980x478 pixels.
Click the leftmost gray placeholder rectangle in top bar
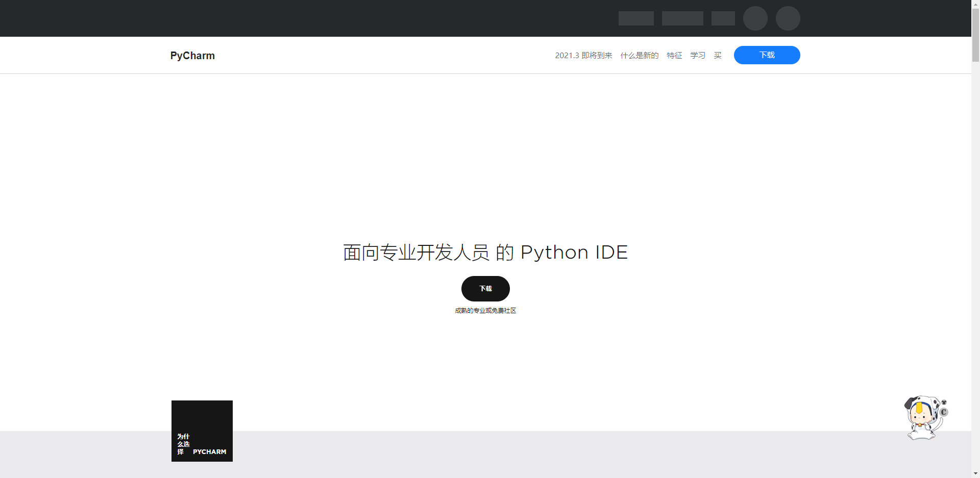pyautogui.click(x=636, y=18)
